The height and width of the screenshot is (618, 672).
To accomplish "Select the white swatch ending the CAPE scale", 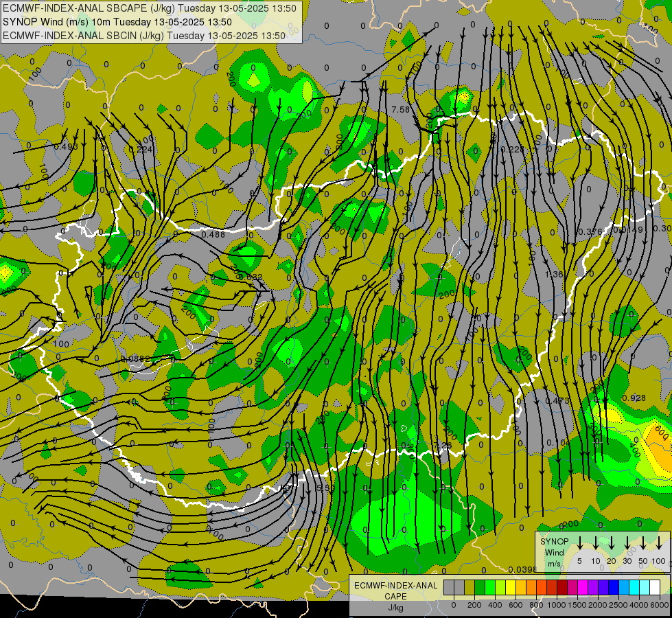I will (x=654, y=587).
